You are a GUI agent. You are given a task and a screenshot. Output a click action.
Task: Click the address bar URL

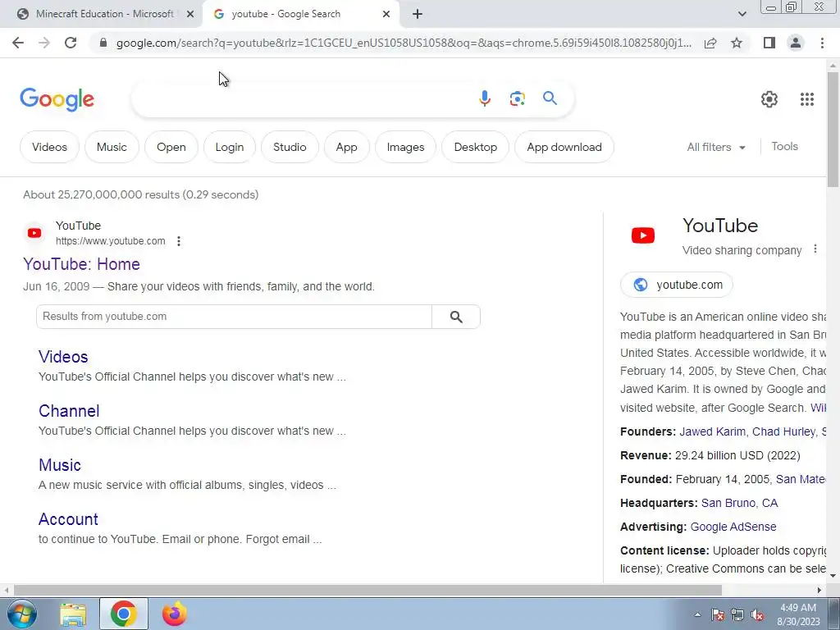404,43
